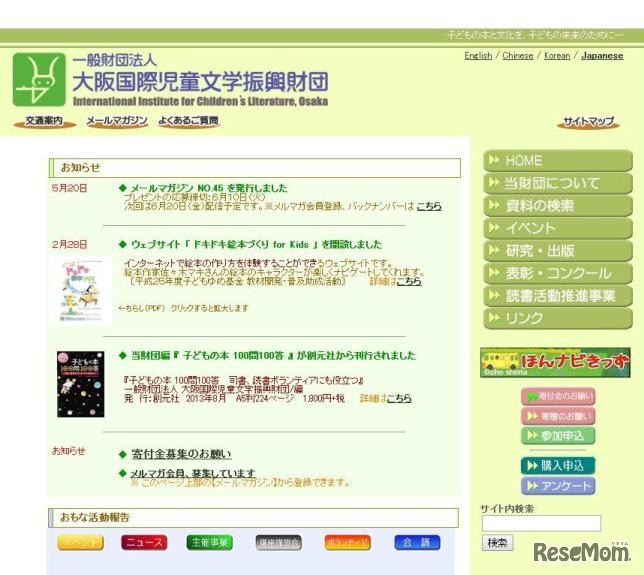Screen dimensions: 644x575
Task: Click the 2月28日 news date text
Action: click(69, 244)
